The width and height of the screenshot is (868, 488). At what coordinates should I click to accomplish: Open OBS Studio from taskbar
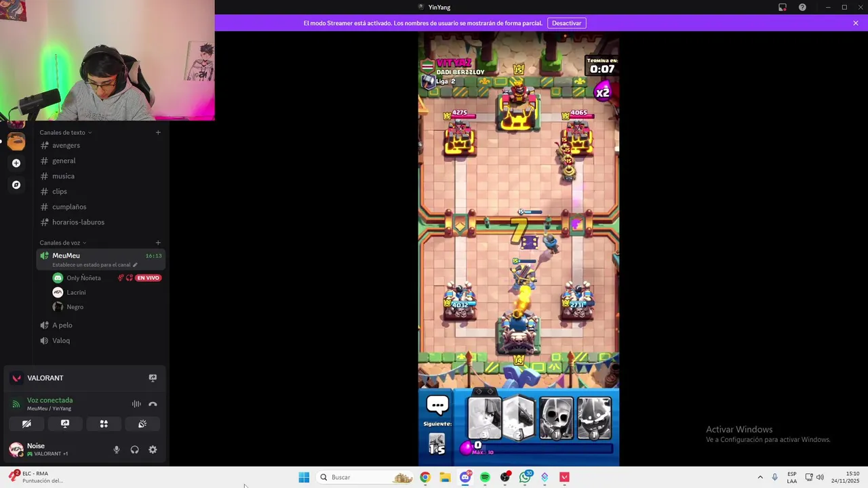coord(505,477)
